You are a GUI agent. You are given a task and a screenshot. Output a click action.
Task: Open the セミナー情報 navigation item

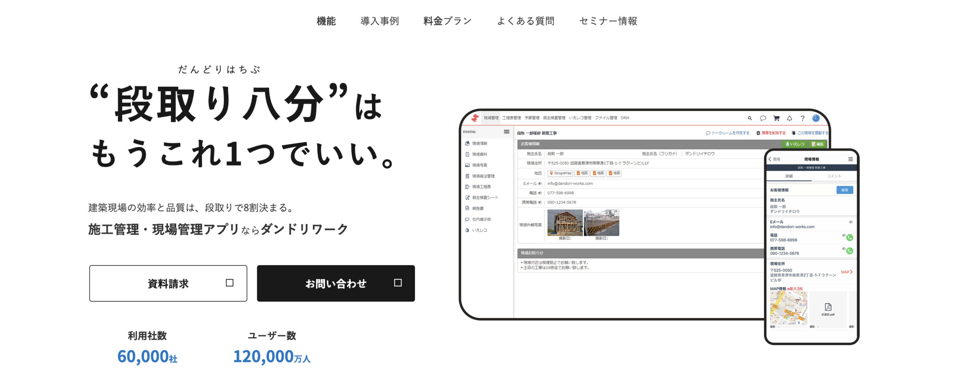click(608, 21)
